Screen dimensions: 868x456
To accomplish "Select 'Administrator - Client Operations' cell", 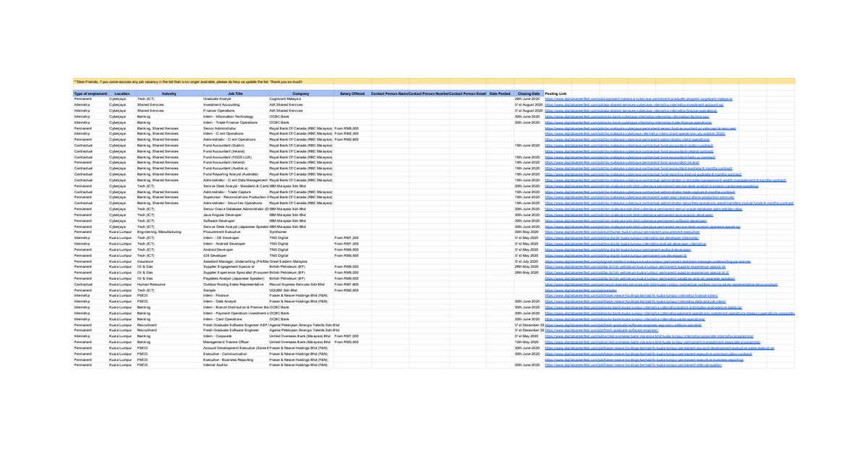I will pyautogui.click(x=236, y=140).
